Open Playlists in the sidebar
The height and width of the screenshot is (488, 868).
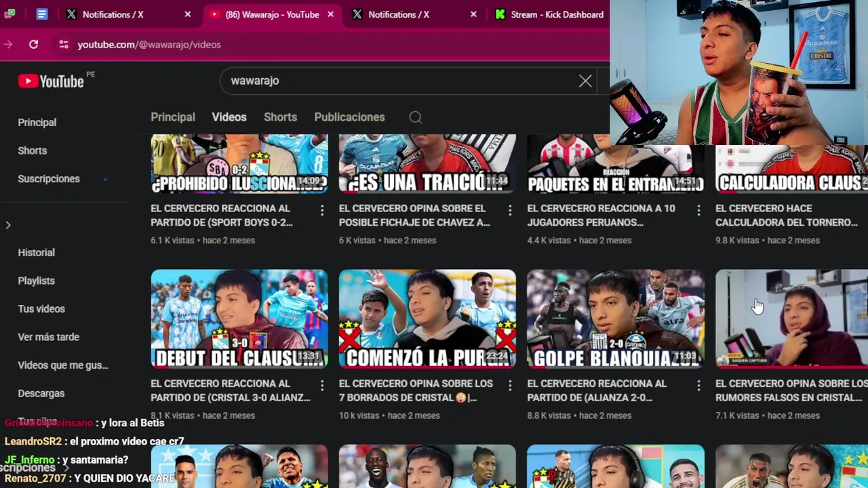click(x=37, y=281)
